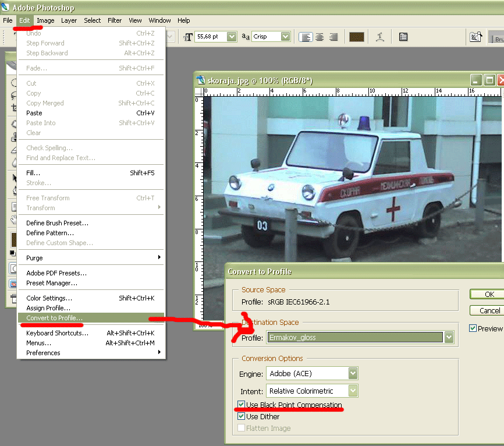Screen dimensions: 504x446
Task: Choose Menus... from Edit menu
Action: 91,343
